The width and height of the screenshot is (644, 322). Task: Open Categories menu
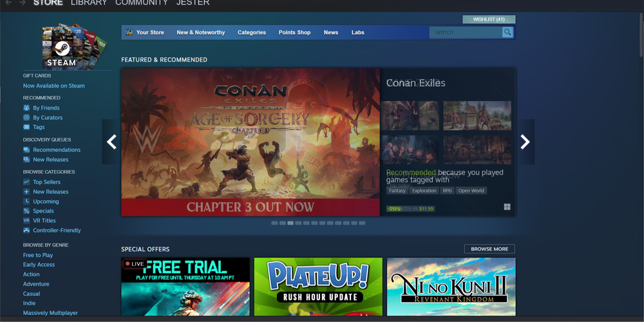point(252,32)
